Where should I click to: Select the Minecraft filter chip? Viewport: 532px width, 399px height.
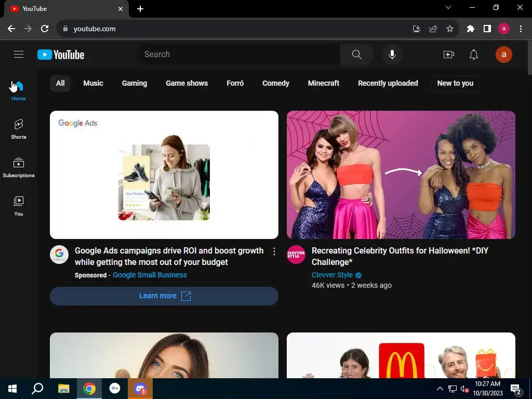coord(323,84)
